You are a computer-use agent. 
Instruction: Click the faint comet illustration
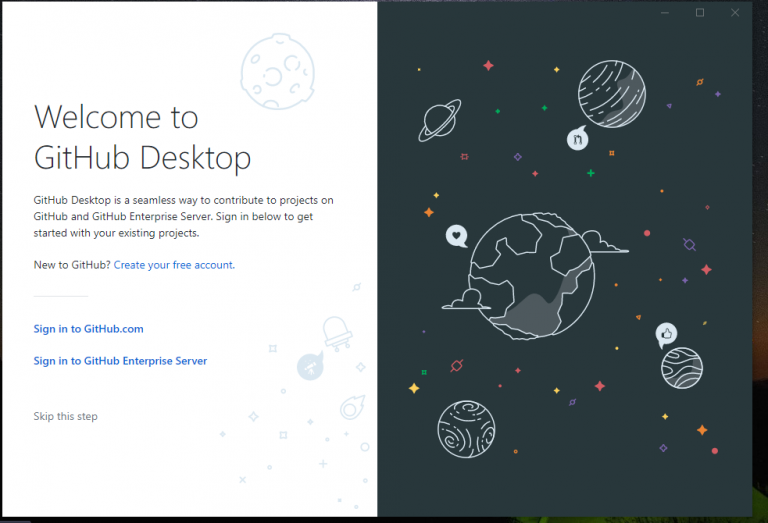tap(351, 406)
